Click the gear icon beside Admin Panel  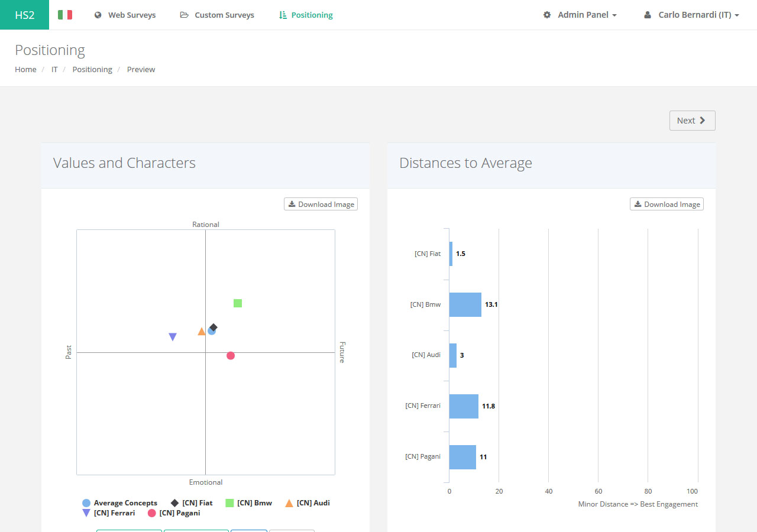tap(547, 15)
